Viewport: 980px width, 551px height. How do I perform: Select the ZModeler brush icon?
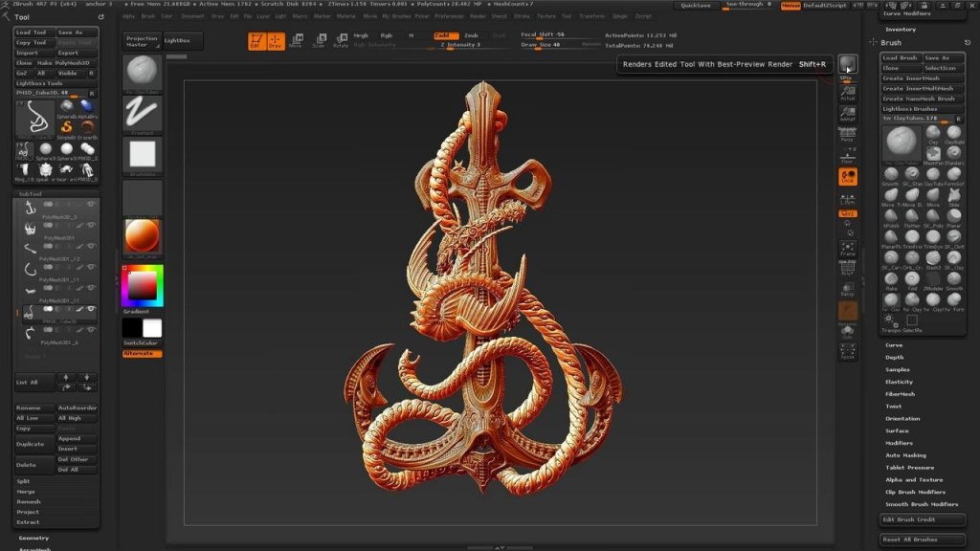tap(933, 280)
